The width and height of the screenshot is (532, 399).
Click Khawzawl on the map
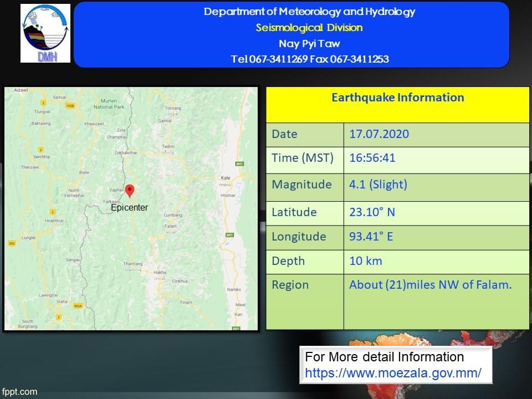pyautogui.click(x=94, y=124)
